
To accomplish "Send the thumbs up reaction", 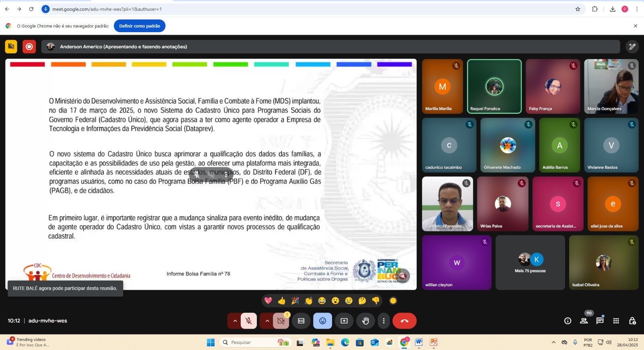I will (281, 301).
